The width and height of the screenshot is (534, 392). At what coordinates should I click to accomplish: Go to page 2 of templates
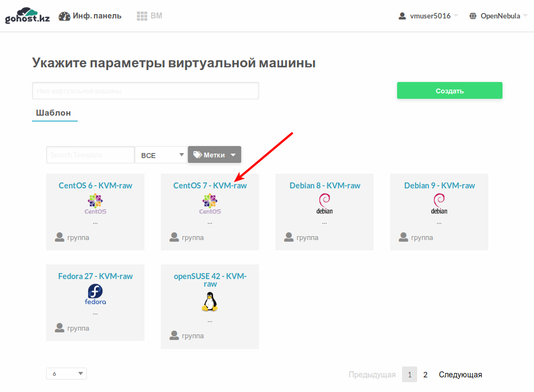click(x=425, y=374)
